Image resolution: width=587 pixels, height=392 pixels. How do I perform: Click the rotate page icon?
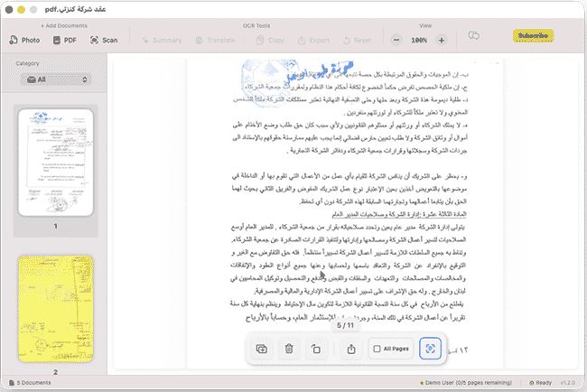[316, 349]
